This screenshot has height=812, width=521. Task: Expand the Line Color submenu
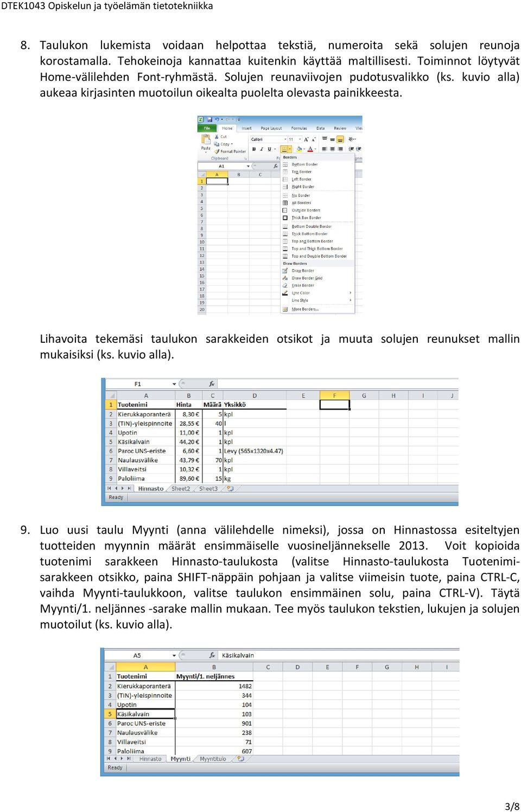coord(317,293)
